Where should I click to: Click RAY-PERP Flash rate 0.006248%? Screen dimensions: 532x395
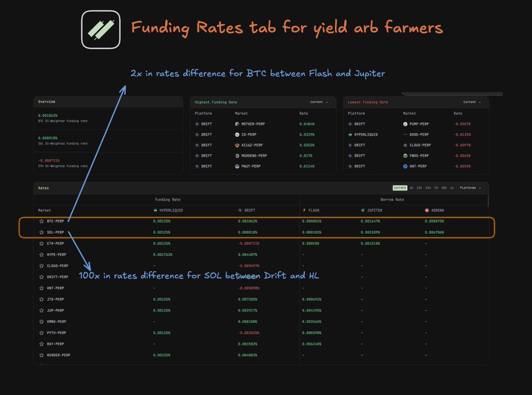312,344
